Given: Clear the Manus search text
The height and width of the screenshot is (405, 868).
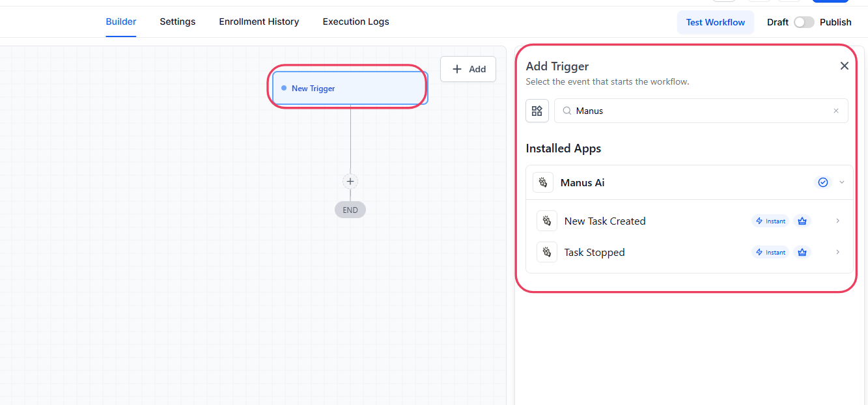Looking at the screenshot, I should pos(836,111).
